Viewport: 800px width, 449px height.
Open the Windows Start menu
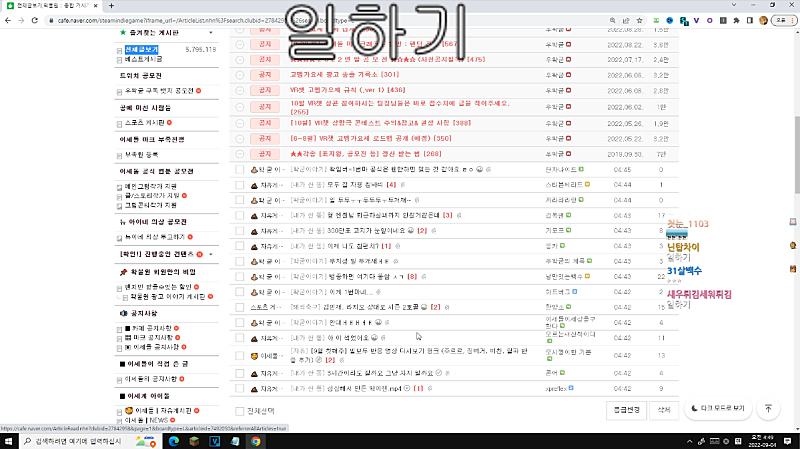point(8,441)
